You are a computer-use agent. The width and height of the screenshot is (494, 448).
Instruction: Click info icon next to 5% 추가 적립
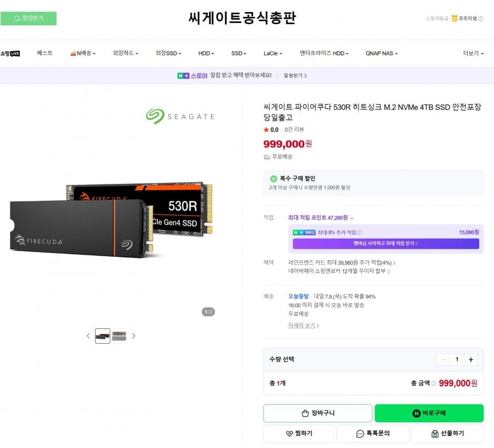click(359, 232)
